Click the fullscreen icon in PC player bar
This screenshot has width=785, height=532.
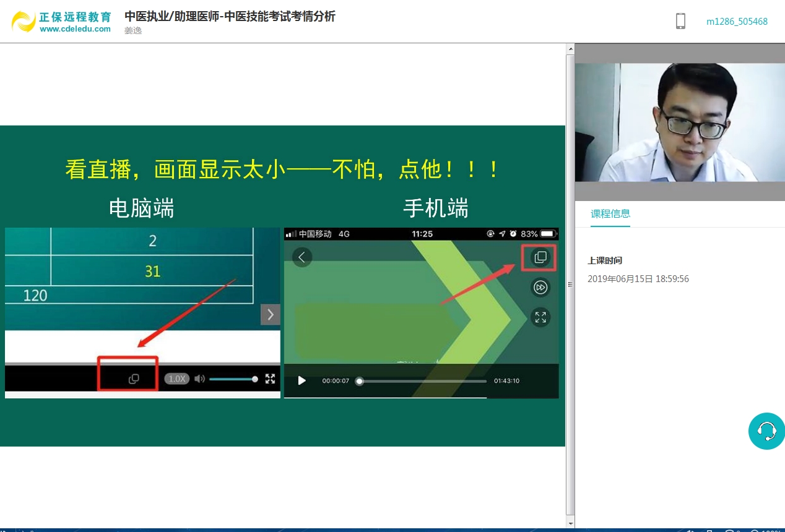(x=270, y=379)
